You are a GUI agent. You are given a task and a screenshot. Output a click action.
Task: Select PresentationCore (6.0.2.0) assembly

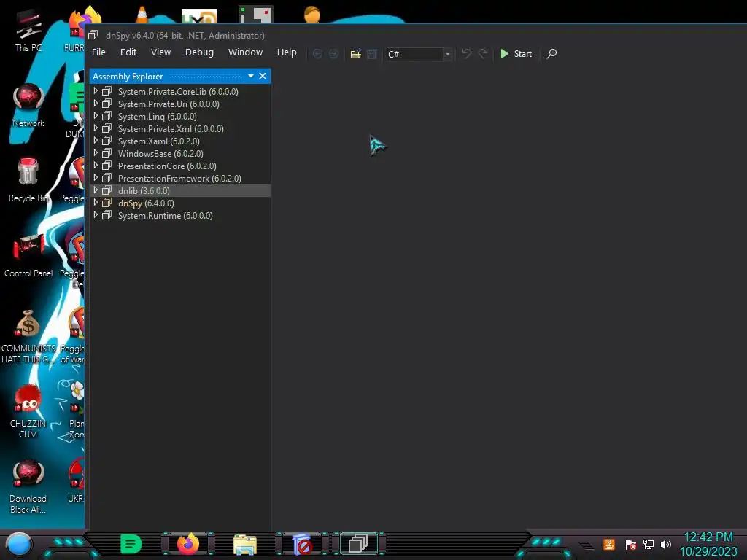pos(167,166)
